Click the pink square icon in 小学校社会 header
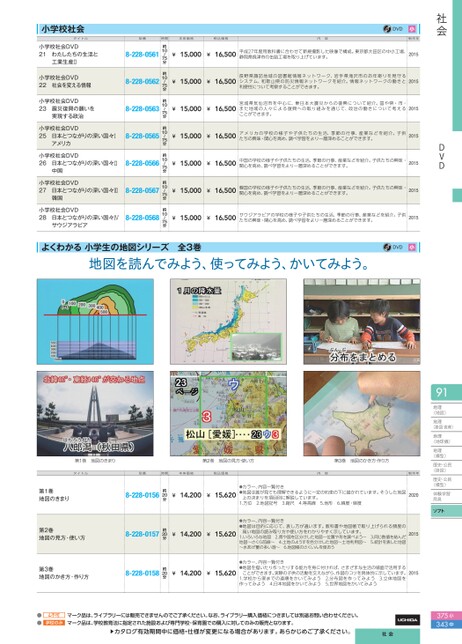Screen dimensions: 462x644 (412, 29)
